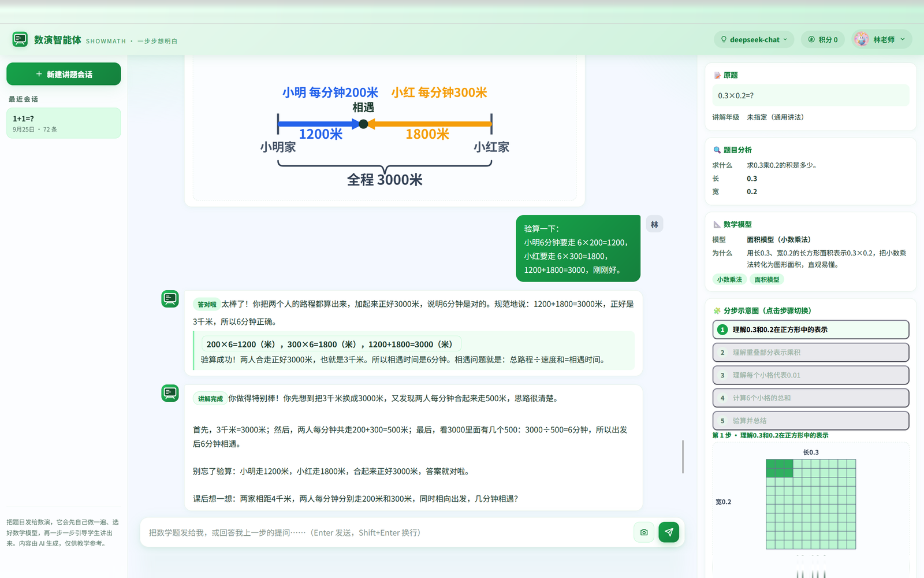Screen dimensions: 924x578
Task: Select step 2 理解重叠部分表示乘积
Action: [811, 352]
